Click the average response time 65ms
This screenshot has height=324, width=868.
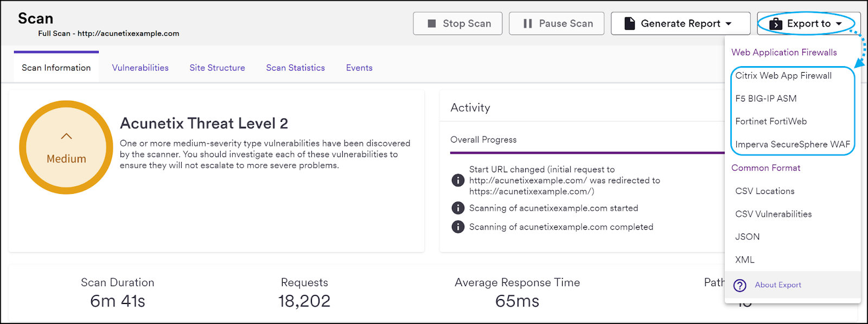(x=517, y=301)
